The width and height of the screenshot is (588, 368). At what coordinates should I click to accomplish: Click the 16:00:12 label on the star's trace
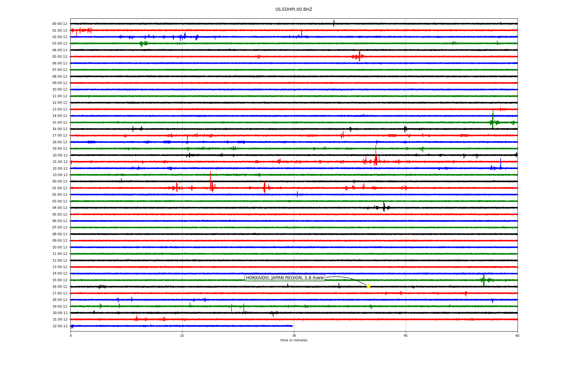point(60,287)
